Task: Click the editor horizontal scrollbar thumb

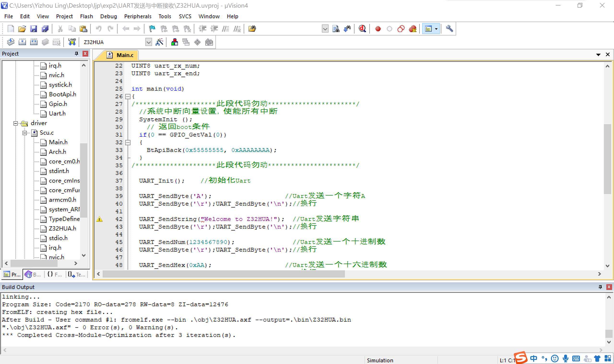Action: (224, 274)
